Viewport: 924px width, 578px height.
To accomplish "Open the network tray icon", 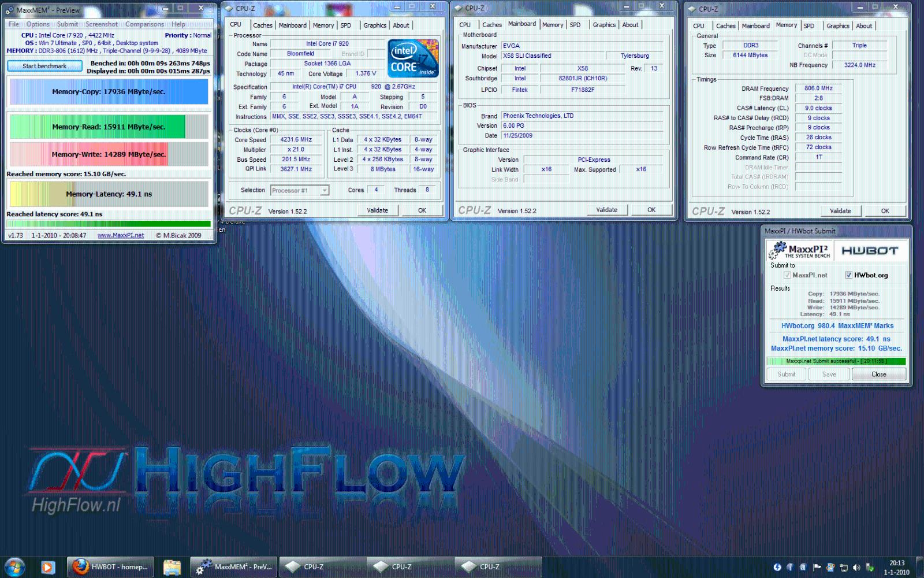I will 843,568.
